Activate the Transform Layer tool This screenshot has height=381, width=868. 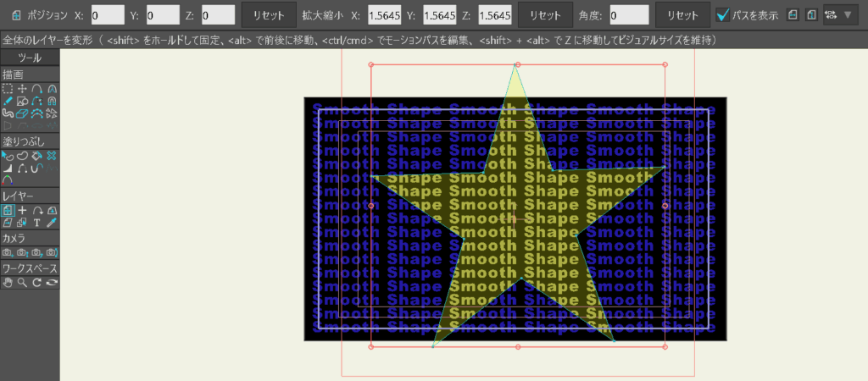(x=8, y=210)
